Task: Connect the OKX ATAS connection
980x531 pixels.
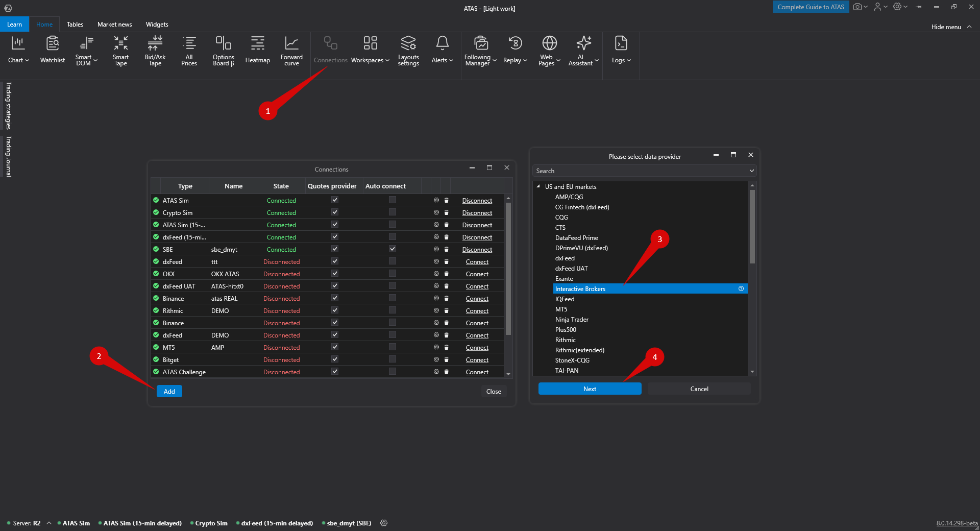Action: [477, 274]
